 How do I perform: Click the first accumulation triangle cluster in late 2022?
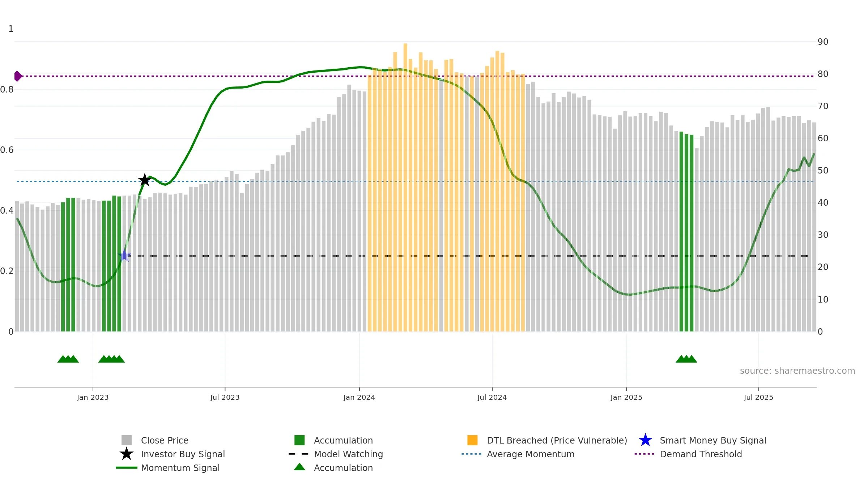coord(68,359)
